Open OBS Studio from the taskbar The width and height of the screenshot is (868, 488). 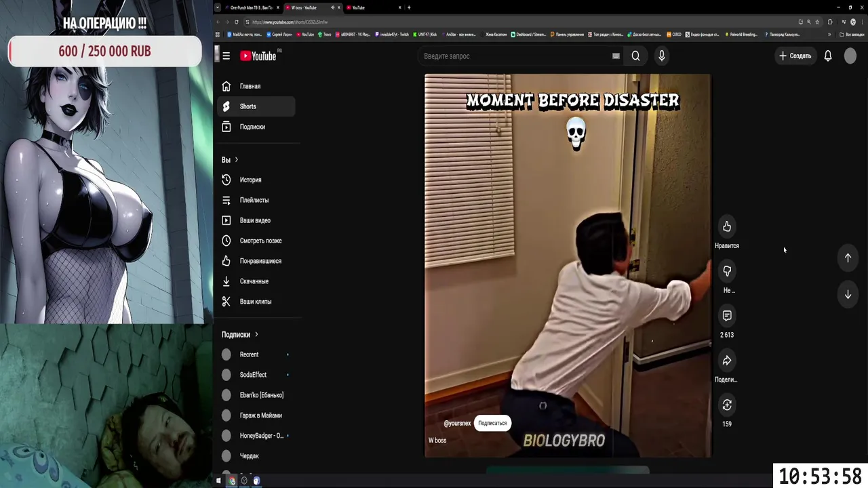point(244,481)
